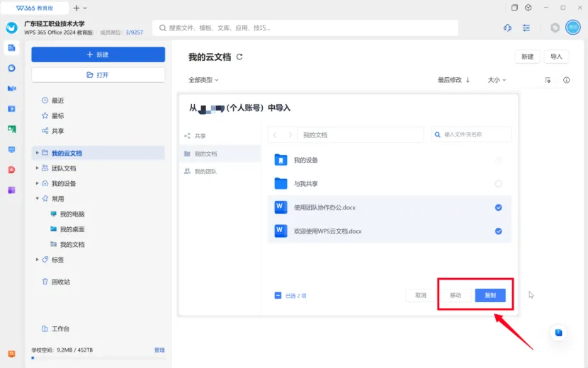Screen dimensions: 588x368
Task: Open the monitor icon in left rail
Action: click(11, 149)
